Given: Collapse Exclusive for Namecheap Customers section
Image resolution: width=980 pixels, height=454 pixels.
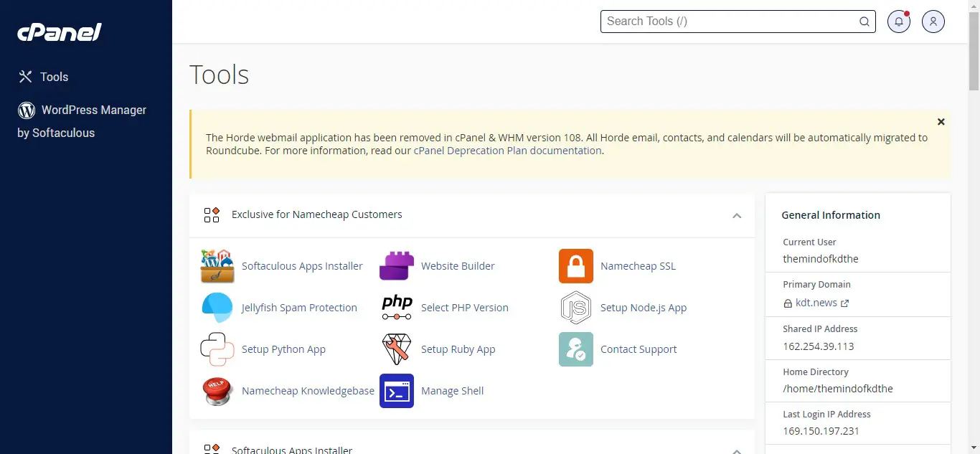Looking at the screenshot, I should [x=737, y=215].
